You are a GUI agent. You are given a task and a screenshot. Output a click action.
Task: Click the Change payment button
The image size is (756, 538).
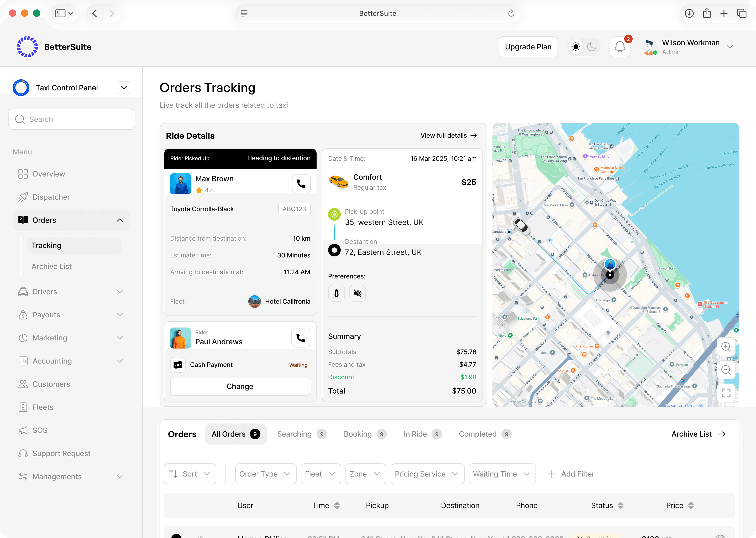coord(240,386)
